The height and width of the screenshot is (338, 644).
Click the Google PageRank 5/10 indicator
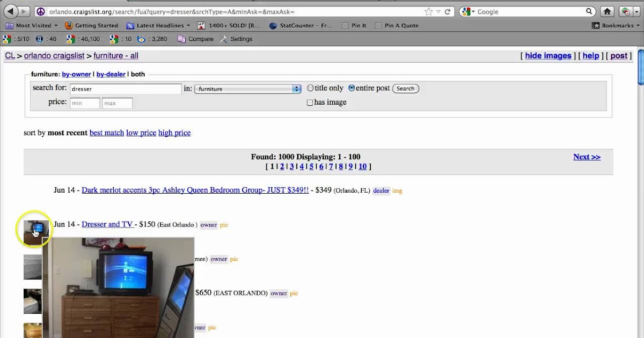click(16, 39)
